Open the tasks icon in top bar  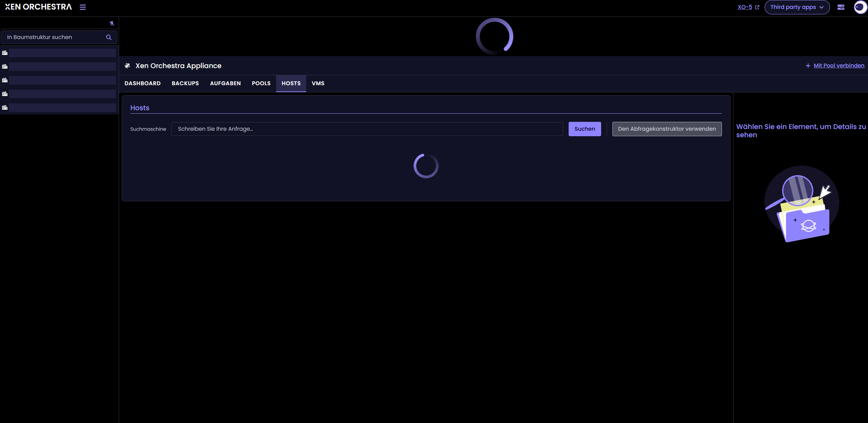click(x=841, y=7)
